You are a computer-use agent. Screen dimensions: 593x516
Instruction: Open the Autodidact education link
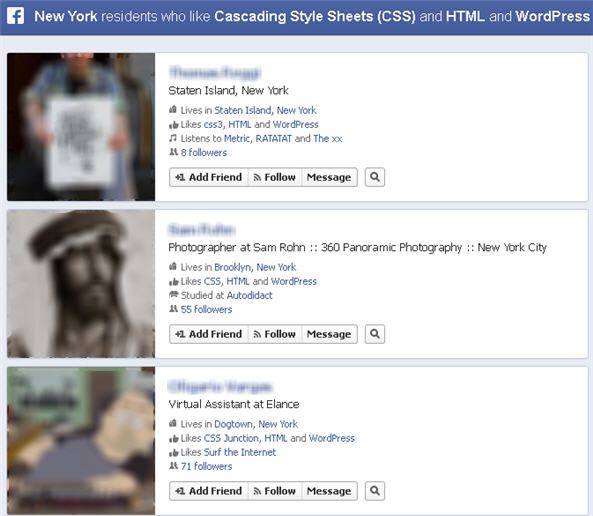tap(250, 295)
